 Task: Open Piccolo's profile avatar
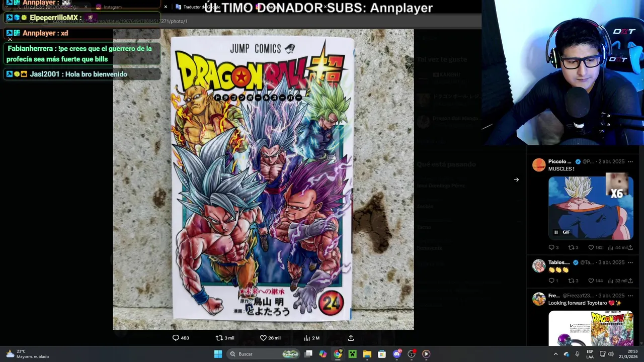point(539,165)
